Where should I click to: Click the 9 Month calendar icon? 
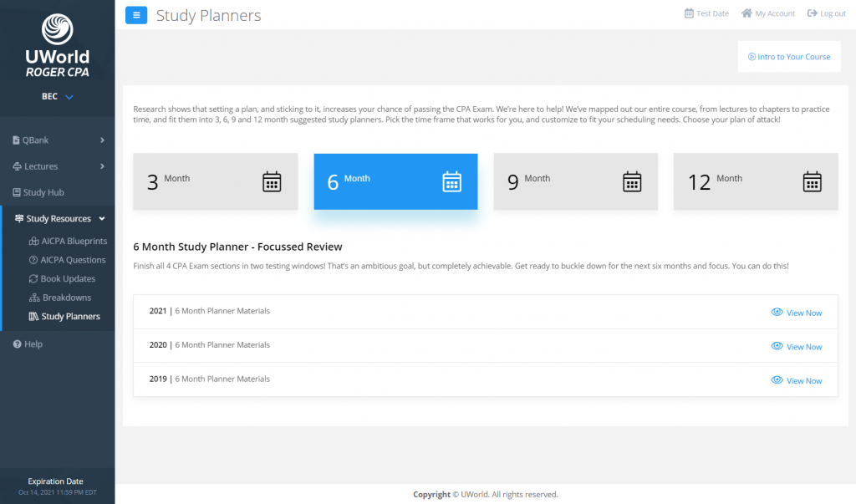coord(632,181)
